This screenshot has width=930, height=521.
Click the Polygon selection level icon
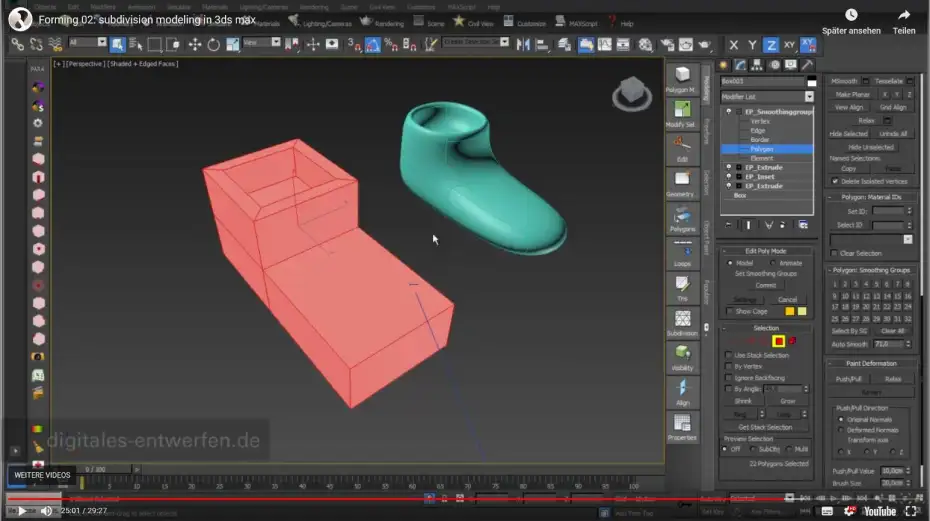pyautogui.click(x=779, y=341)
